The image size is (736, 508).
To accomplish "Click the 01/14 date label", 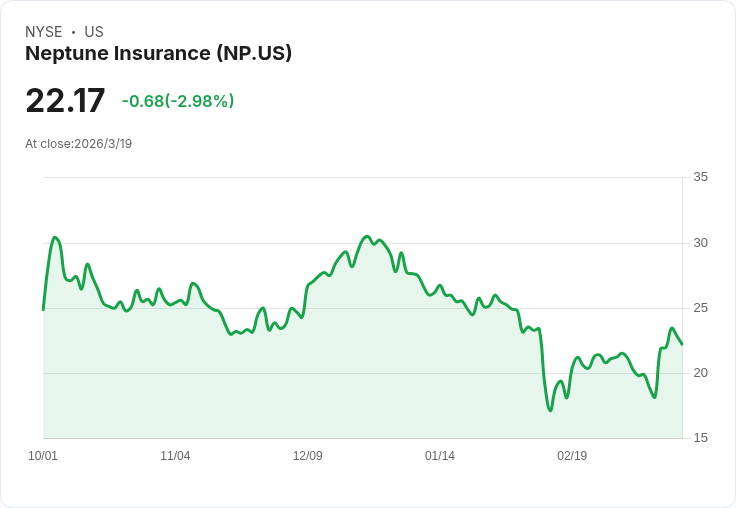I will 440,456.
